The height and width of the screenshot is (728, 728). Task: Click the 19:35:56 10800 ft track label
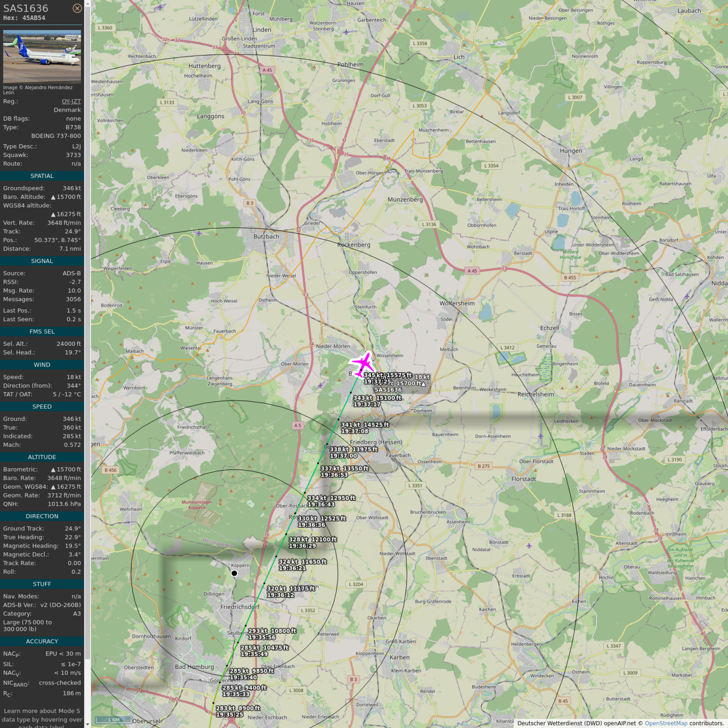coord(272,634)
